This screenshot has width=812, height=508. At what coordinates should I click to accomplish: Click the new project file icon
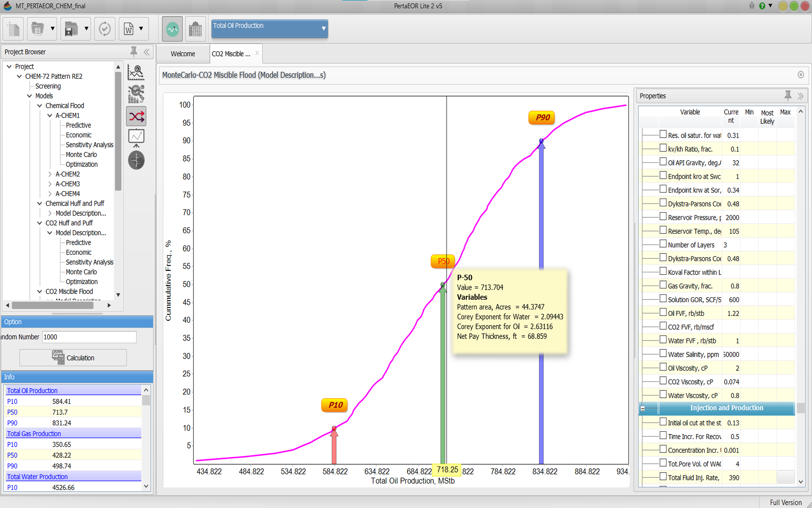click(13, 29)
